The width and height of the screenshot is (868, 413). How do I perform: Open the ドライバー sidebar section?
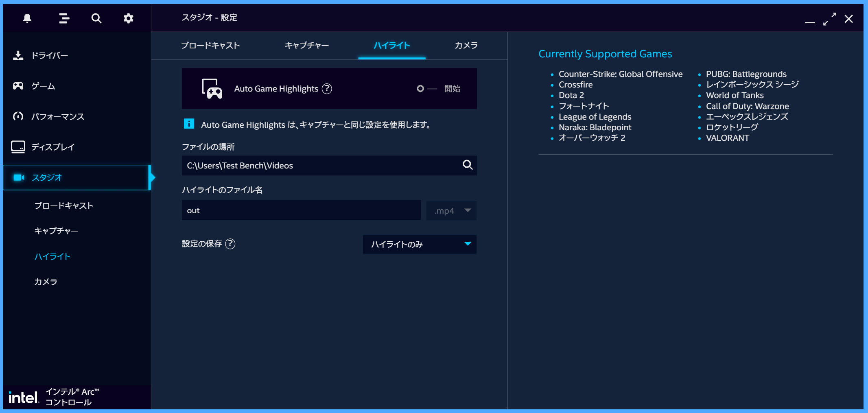pos(77,55)
